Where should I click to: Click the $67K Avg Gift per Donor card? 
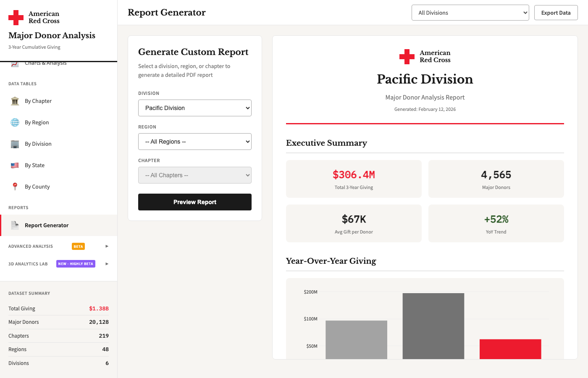(354, 223)
